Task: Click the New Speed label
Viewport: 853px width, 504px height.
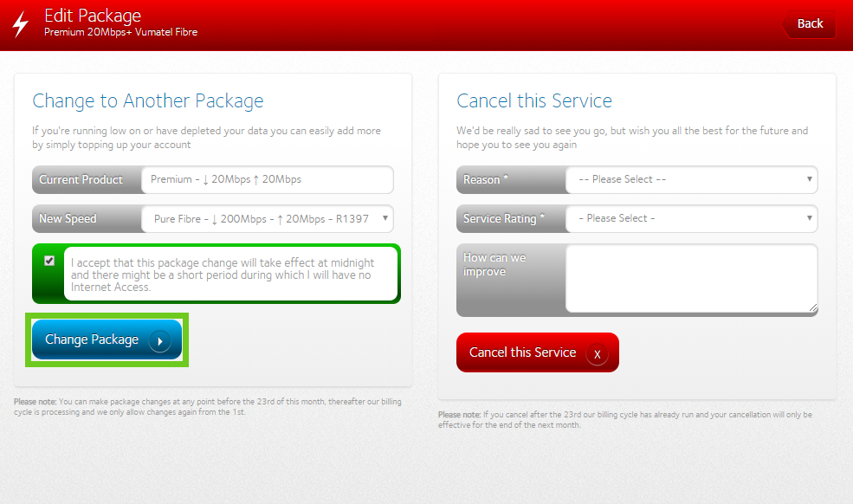Action: click(x=68, y=219)
